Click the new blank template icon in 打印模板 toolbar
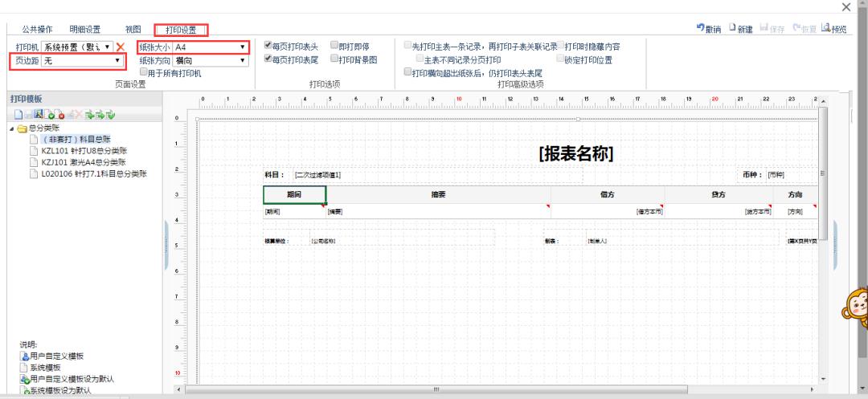Image resolution: width=868 pixels, height=399 pixels. click(18, 114)
